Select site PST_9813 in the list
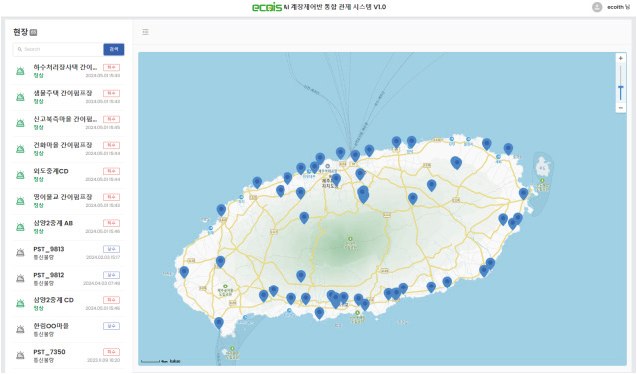This screenshot has width=637, height=374. 68,253
